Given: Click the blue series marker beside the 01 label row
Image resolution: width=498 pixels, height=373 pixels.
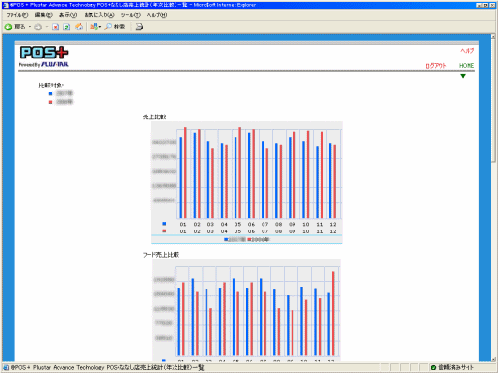Looking at the screenshot, I should [x=164, y=224].
